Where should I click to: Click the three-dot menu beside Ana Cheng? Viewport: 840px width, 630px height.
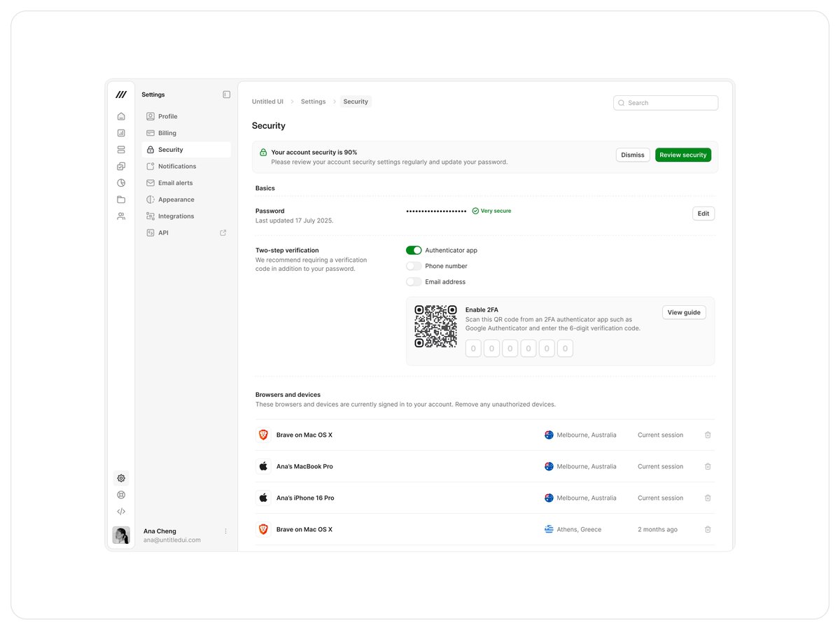(x=225, y=531)
